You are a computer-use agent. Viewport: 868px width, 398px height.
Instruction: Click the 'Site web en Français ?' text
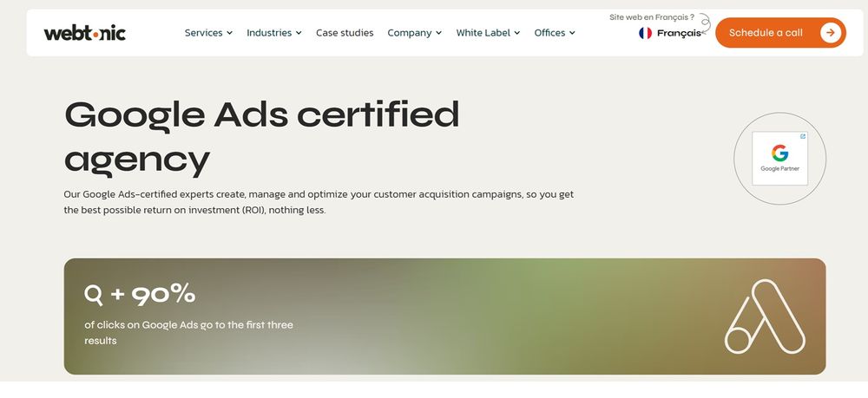(x=652, y=16)
